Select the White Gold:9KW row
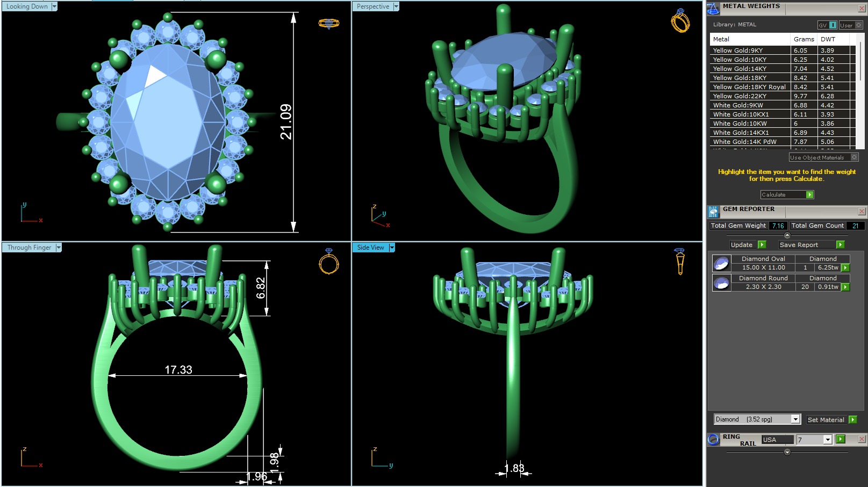 click(783, 105)
